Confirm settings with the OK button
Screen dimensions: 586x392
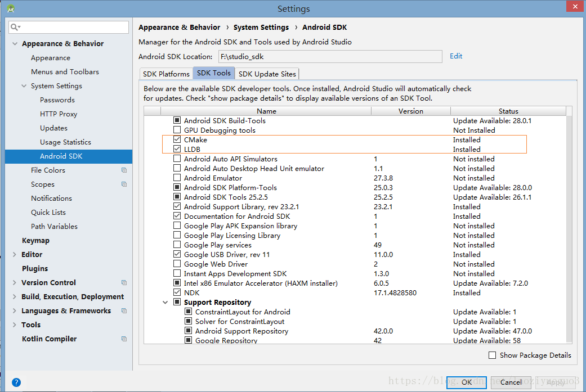pyautogui.click(x=467, y=382)
